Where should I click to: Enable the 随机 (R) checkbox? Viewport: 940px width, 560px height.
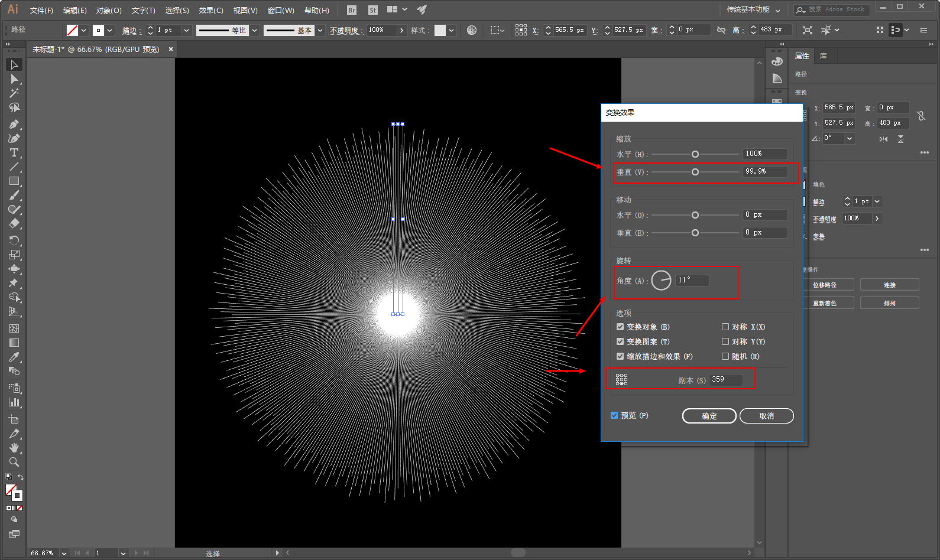coord(725,356)
